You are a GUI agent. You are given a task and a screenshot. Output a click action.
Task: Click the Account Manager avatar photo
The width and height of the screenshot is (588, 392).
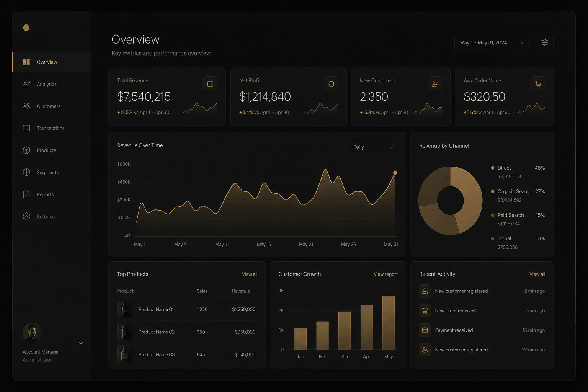click(32, 332)
